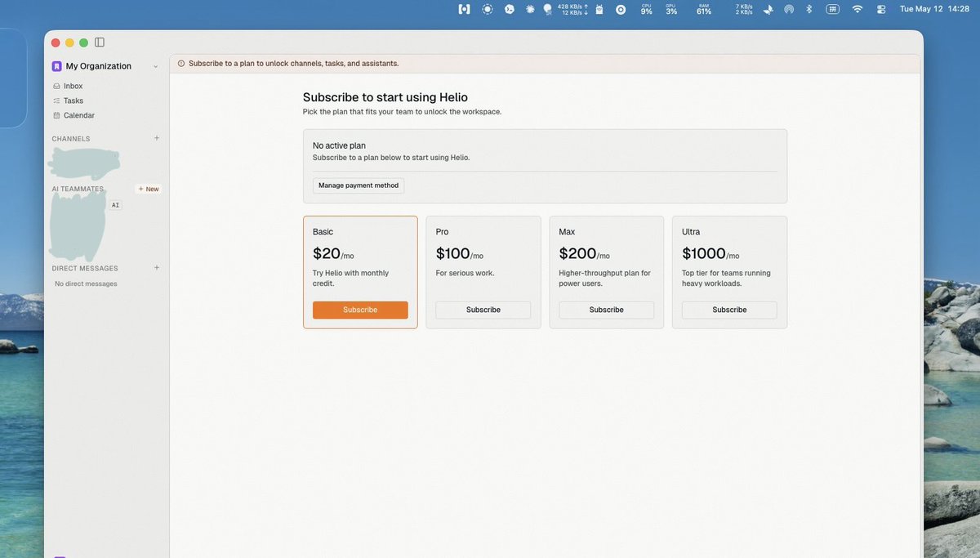Click the butterfly menu bar icon
The height and width of the screenshot is (558, 980).
768,9
